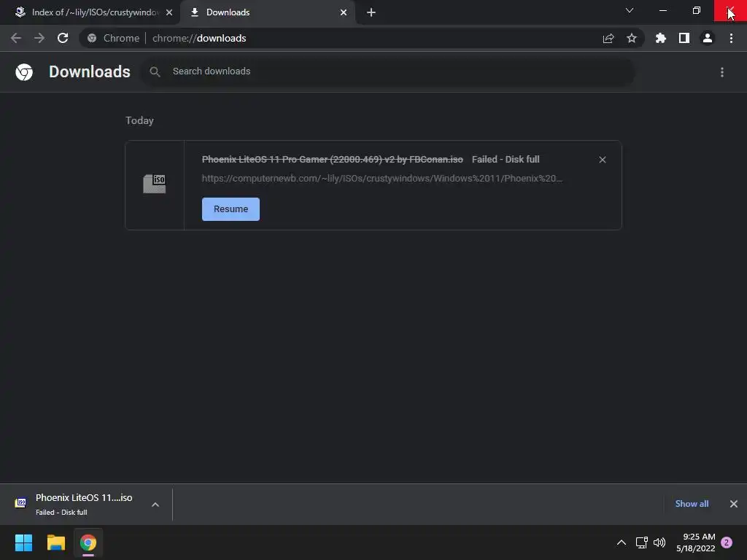The image size is (747, 560).
Task: Open the profile avatar menu
Action: point(708,38)
